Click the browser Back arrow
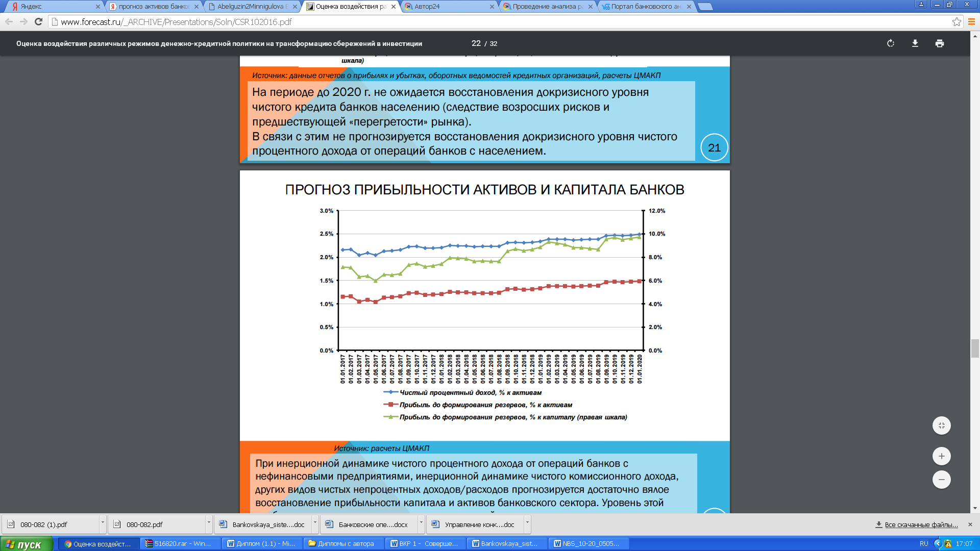Viewport: 980px width, 551px height. pyautogui.click(x=9, y=21)
